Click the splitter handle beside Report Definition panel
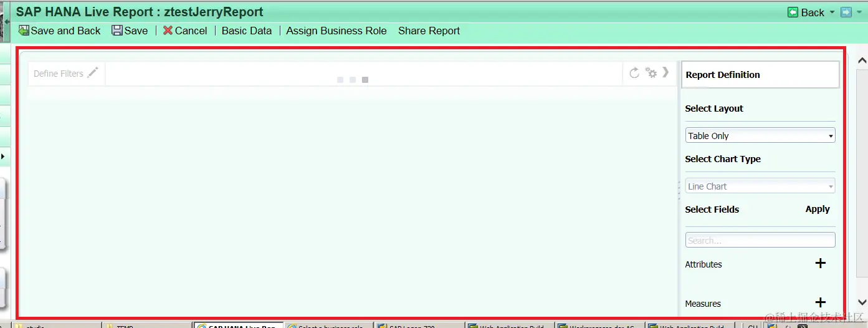 click(x=679, y=190)
